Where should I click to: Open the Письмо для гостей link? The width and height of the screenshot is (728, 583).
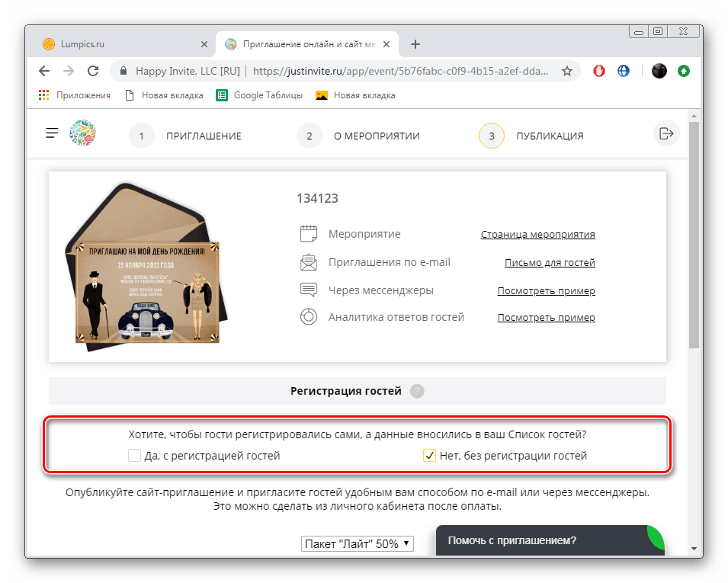(550, 263)
